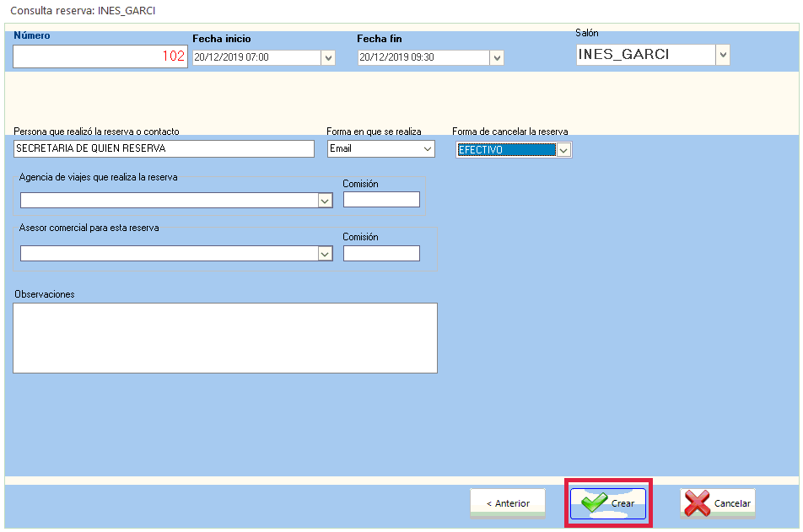The height and width of the screenshot is (532, 803).
Task: Click the Número field showing 102
Action: click(100, 56)
